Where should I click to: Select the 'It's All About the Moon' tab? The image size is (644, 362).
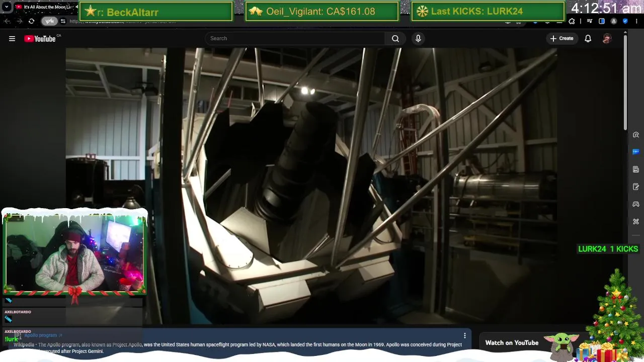point(46,7)
